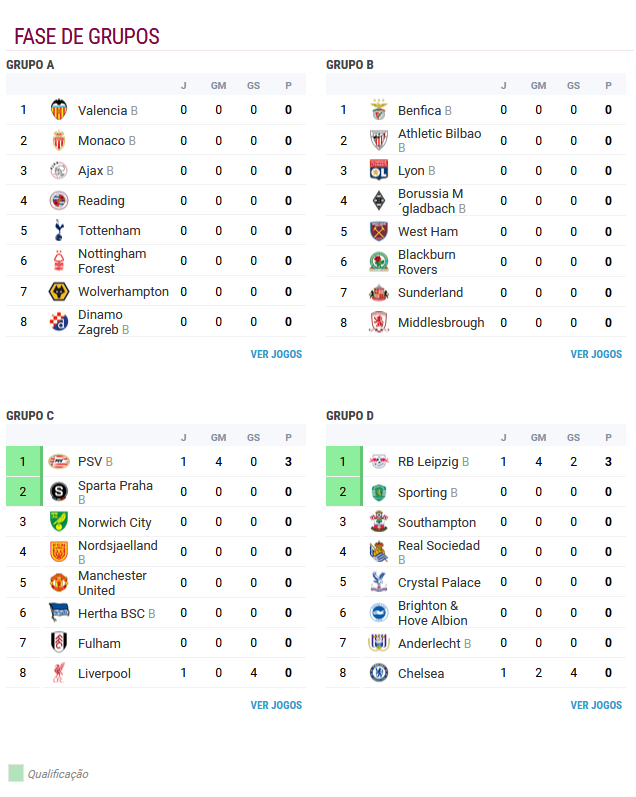Open the Reading team name link

tap(101, 200)
